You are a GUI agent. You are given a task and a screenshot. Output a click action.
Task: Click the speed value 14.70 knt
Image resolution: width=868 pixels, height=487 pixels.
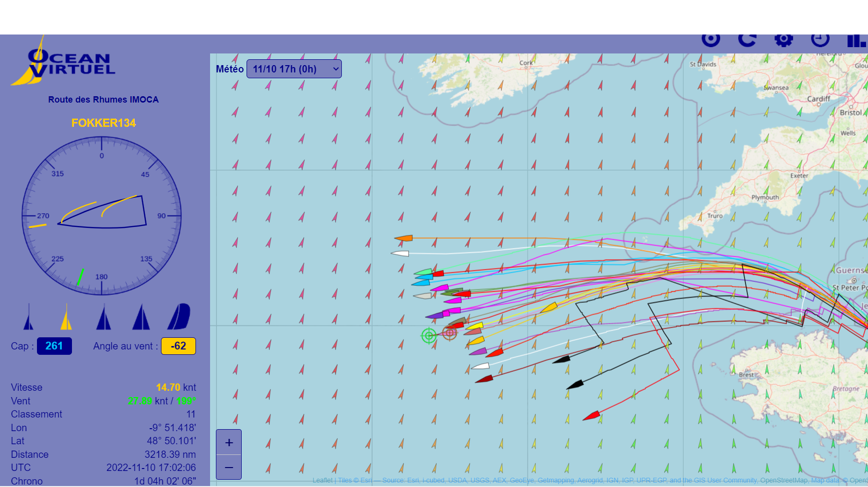176,387
